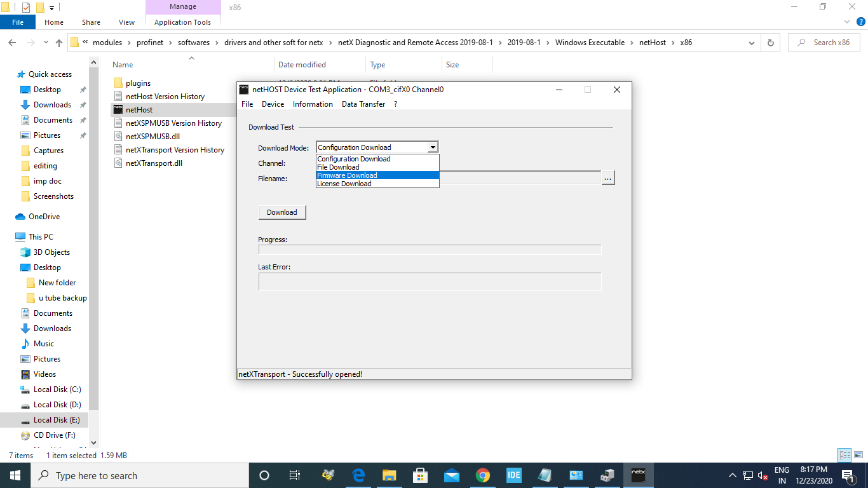Collapse the Download Mode combo box arrow

coord(433,147)
